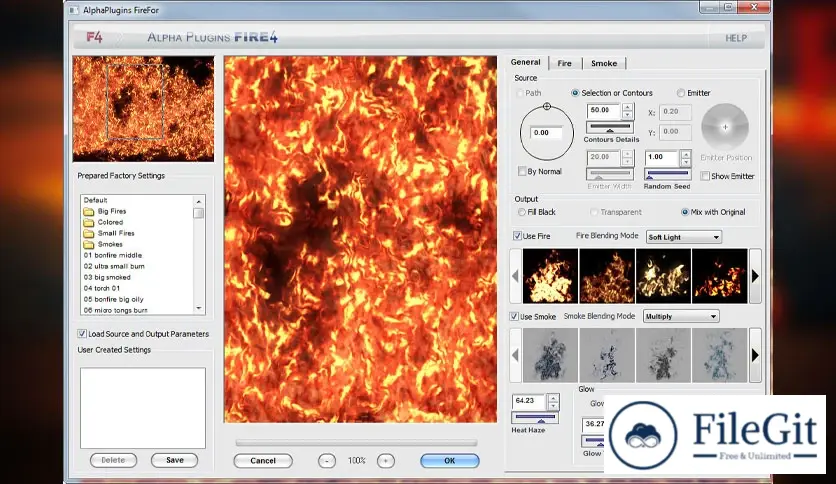Screen dimensions: 836x484
Task: Click the Emitter Position pad
Action: click(725, 127)
